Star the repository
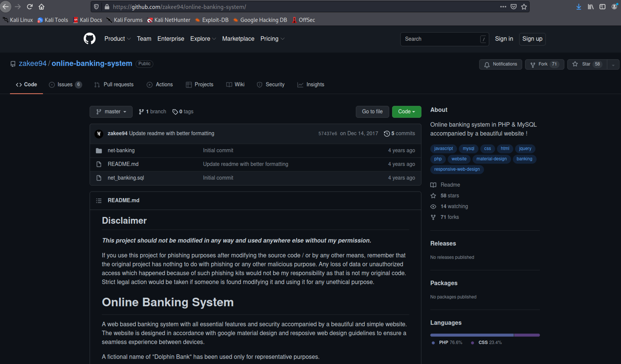 [587, 64]
